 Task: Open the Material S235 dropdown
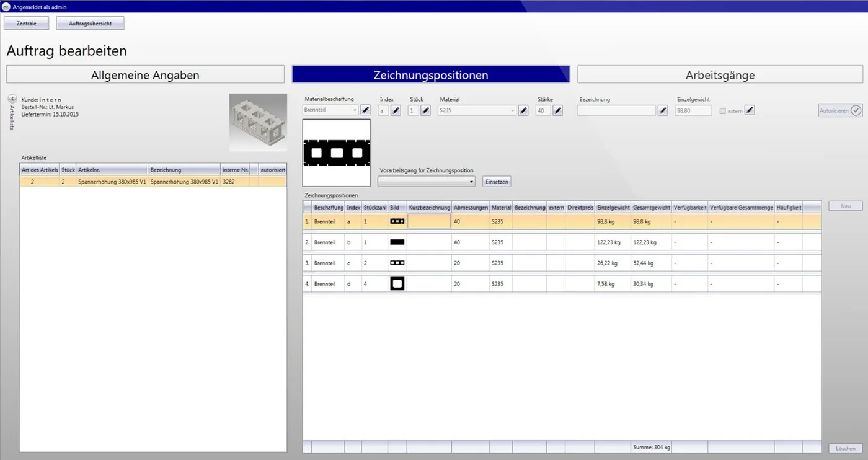(x=477, y=110)
